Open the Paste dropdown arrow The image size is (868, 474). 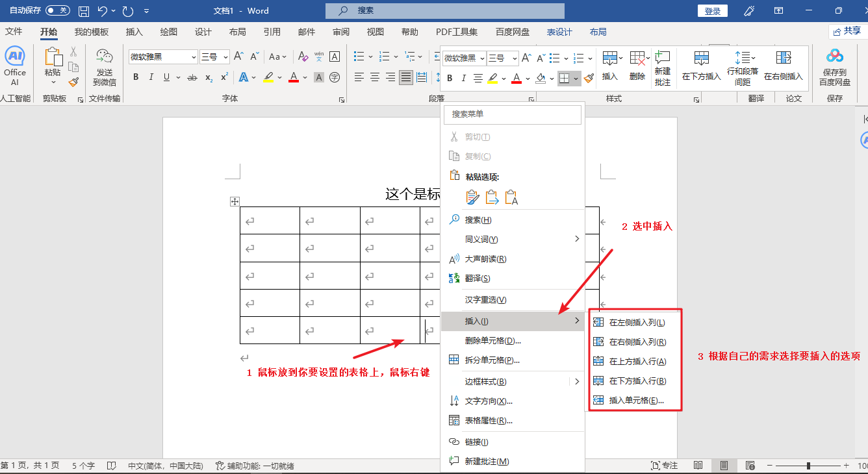[x=53, y=82]
